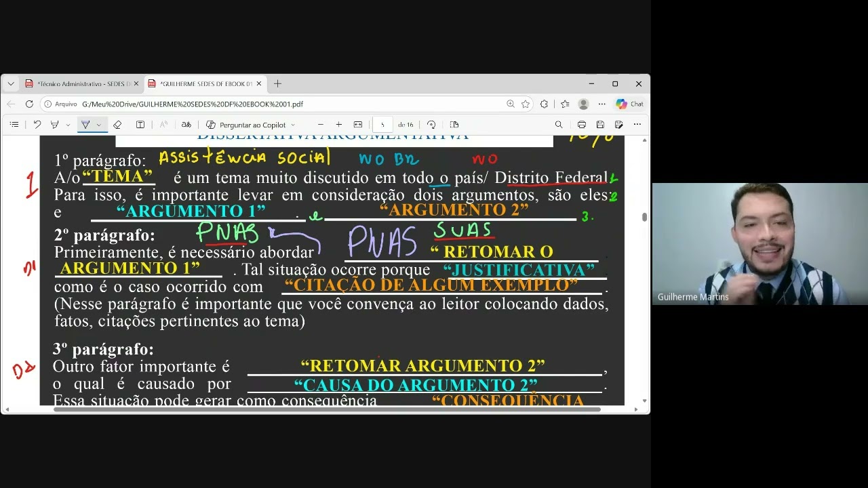Click the Read aloud button

163,125
